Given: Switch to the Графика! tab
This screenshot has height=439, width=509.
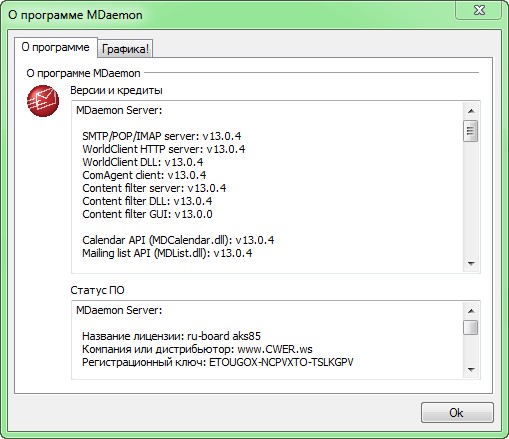Looking at the screenshot, I should pos(125,49).
